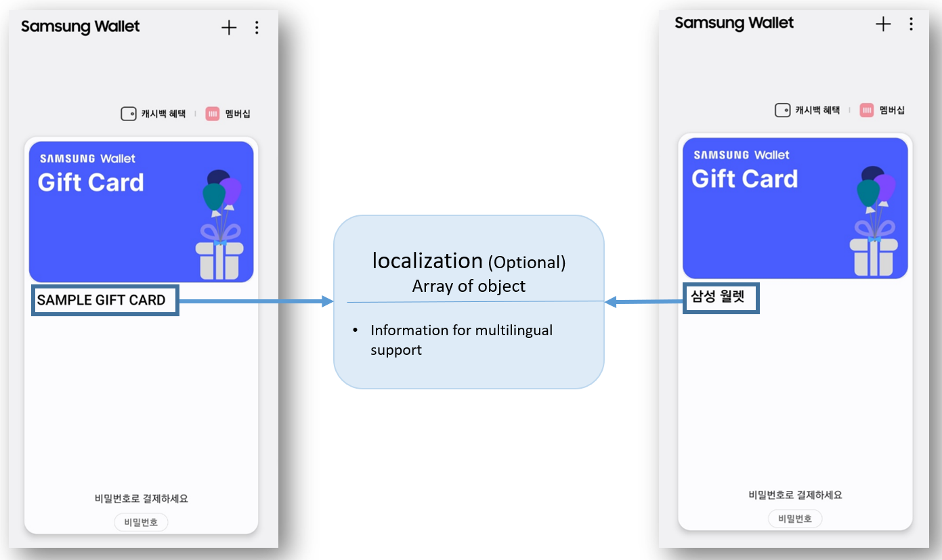Select the blue Gift Card on the right phone
The height and width of the screenshot is (560, 942).
(x=794, y=209)
